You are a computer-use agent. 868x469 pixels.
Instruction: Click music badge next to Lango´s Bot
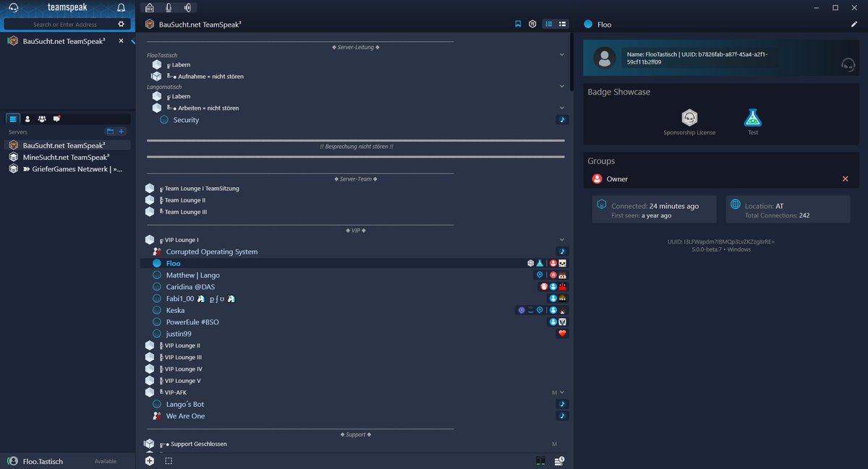pyautogui.click(x=562, y=404)
